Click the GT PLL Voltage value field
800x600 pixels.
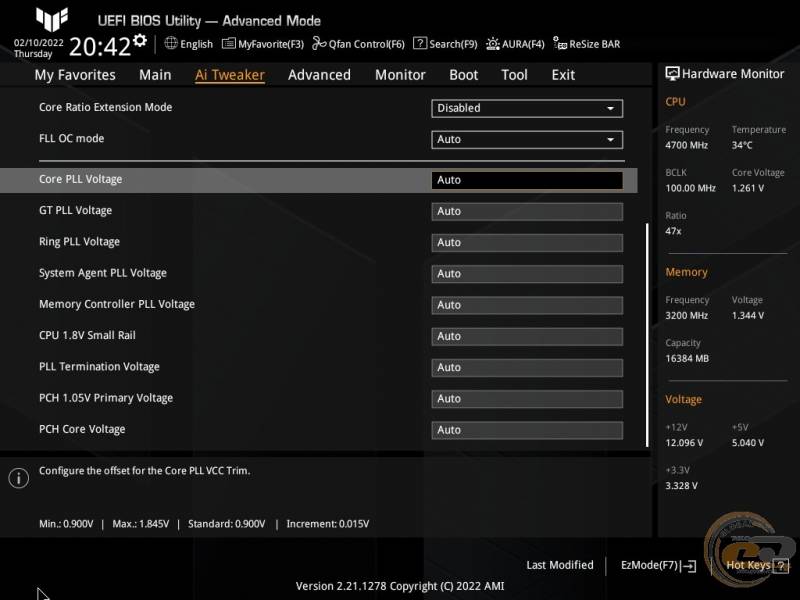coord(527,211)
